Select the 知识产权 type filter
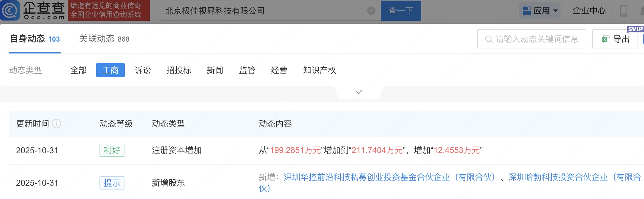The image size is (644, 199). tap(320, 70)
